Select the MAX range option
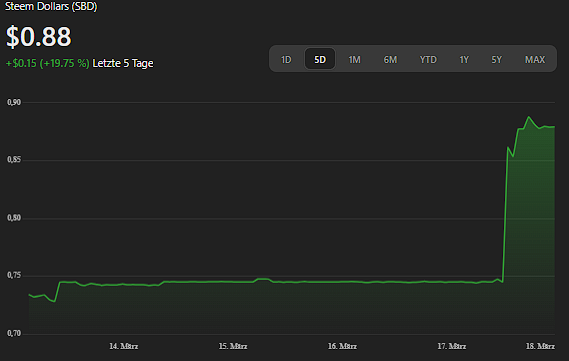Screen dimensions: 569x361 click(x=535, y=60)
